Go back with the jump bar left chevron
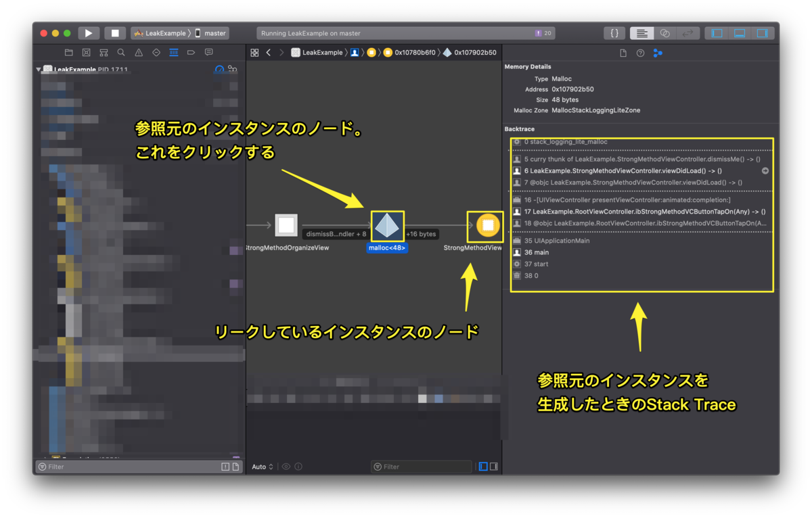812x518 pixels. [269, 52]
